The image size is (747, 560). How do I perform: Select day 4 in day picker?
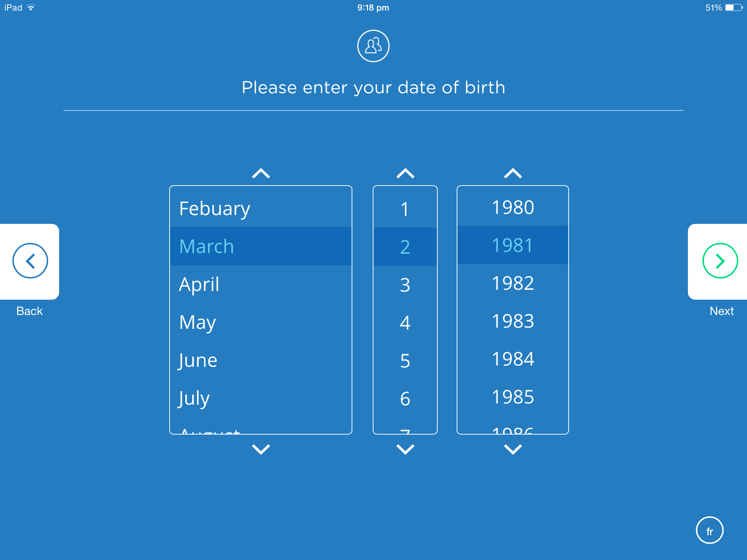click(405, 323)
